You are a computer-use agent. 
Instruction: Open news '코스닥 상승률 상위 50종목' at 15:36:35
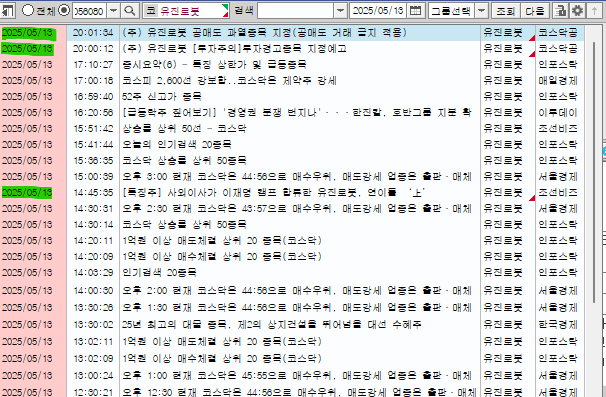point(184,161)
